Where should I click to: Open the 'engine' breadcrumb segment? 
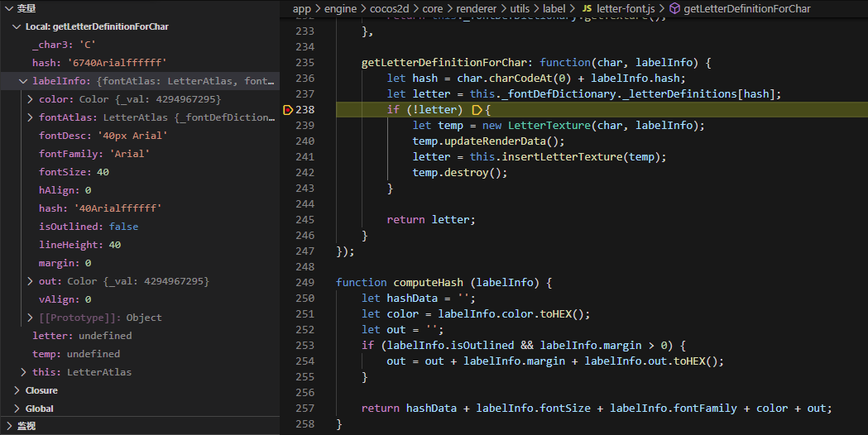click(x=340, y=8)
